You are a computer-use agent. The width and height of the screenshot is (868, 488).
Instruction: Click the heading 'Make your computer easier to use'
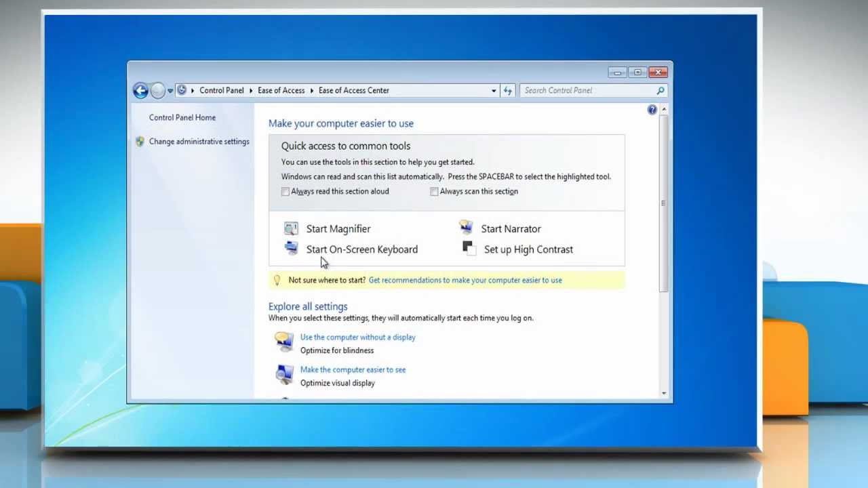tap(341, 123)
